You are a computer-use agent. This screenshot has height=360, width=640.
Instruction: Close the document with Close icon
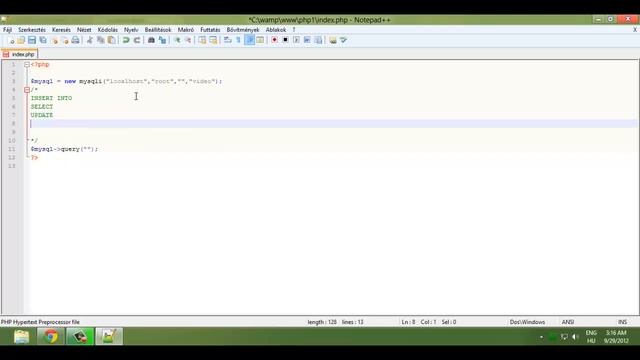pyautogui.click(x=54, y=40)
